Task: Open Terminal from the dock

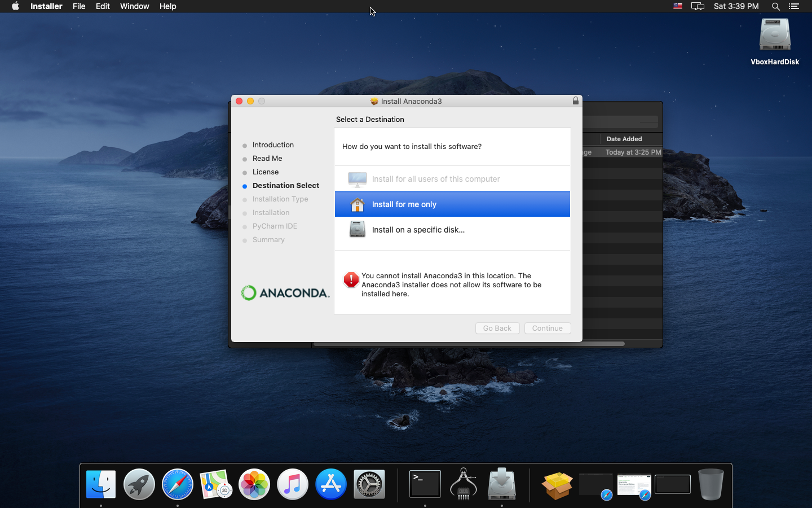Action: (x=425, y=484)
